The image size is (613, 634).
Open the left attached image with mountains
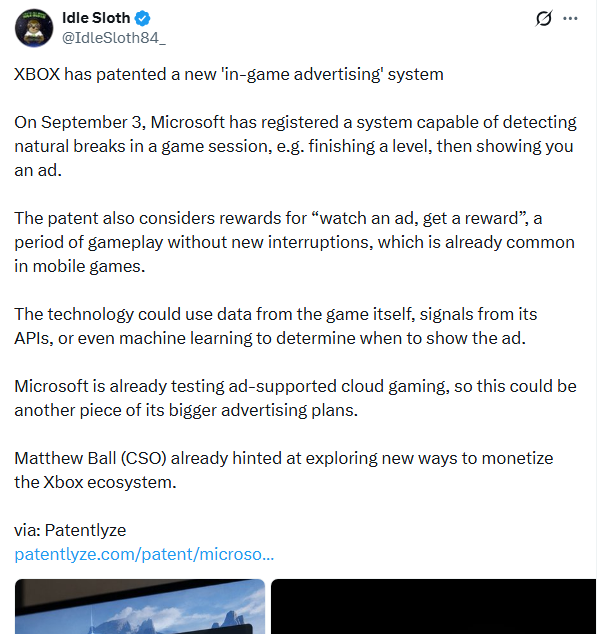point(140,606)
